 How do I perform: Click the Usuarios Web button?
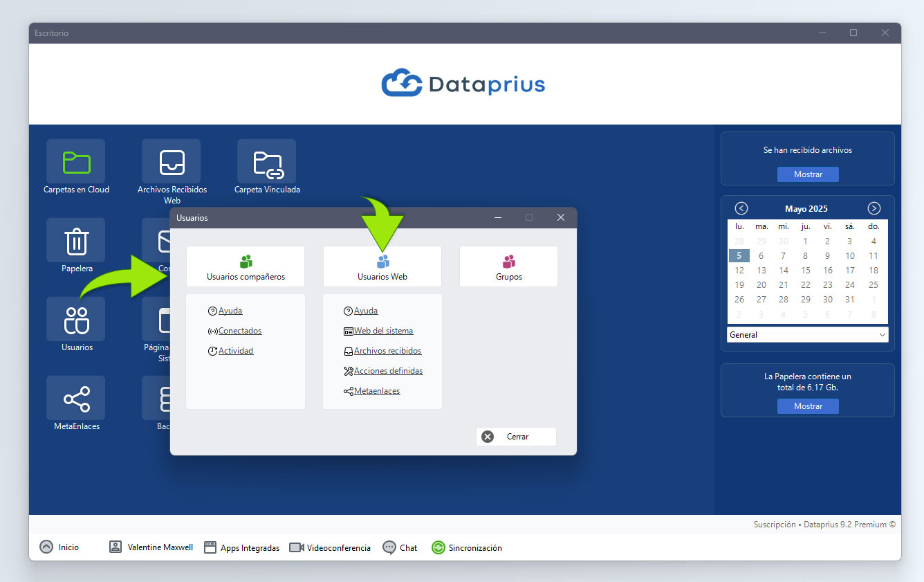(382, 266)
